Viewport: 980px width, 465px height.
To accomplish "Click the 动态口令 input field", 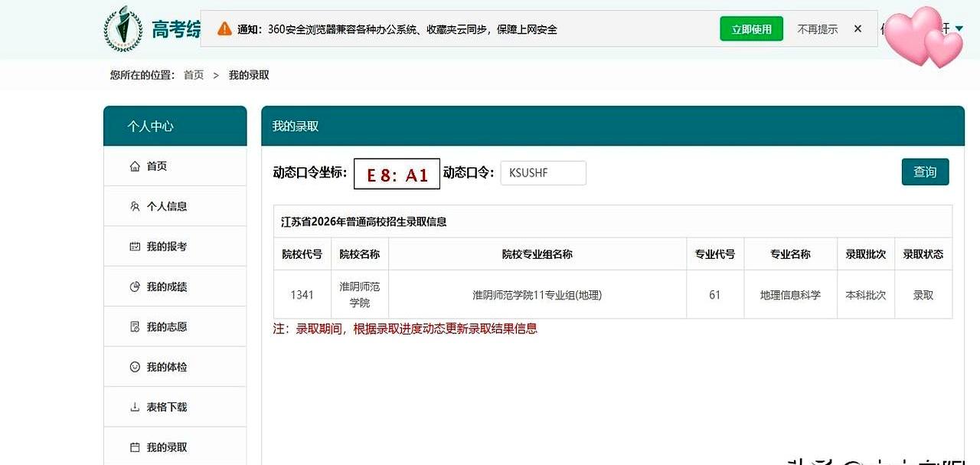I will click(x=544, y=173).
